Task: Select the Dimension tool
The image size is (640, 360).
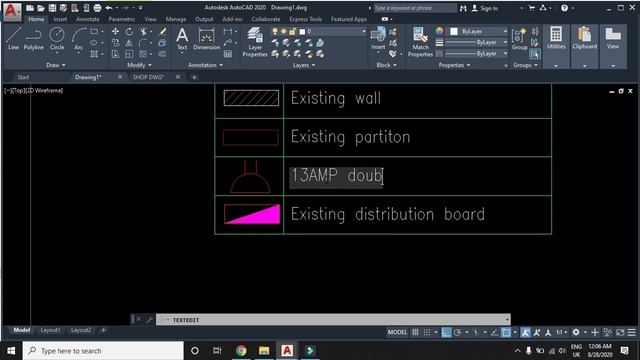Action: point(207,39)
